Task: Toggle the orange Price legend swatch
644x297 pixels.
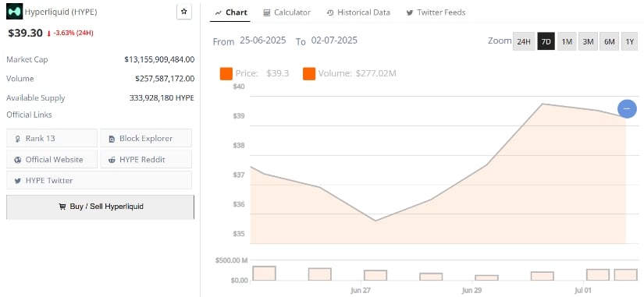Action: [x=226, y=74]
